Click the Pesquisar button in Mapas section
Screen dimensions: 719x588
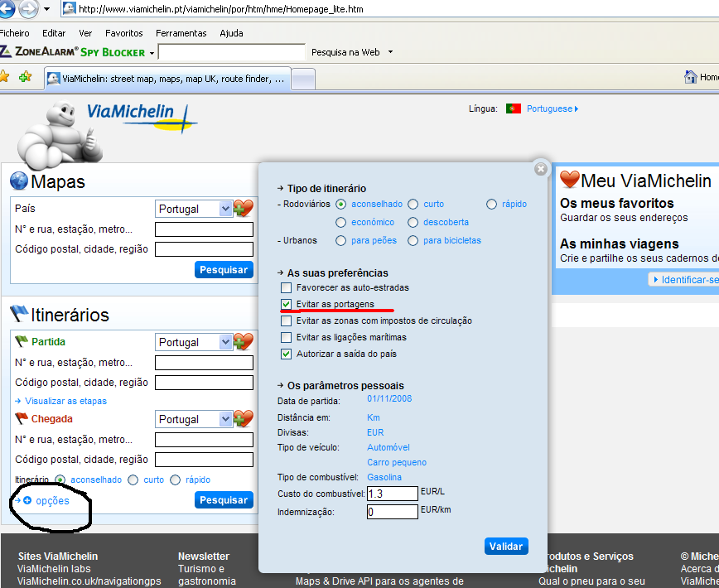pyautogui.click(x=224, y=269)
